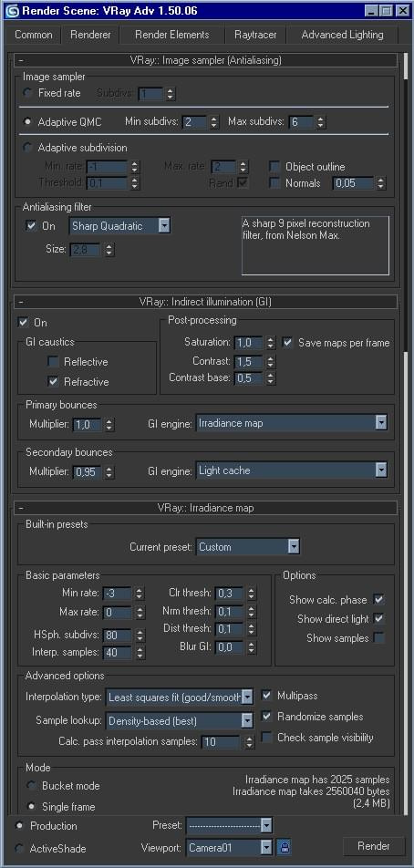Select Single frame mode
The height and width of the screenshot is (868, 414).
click(x=31, y=807)
